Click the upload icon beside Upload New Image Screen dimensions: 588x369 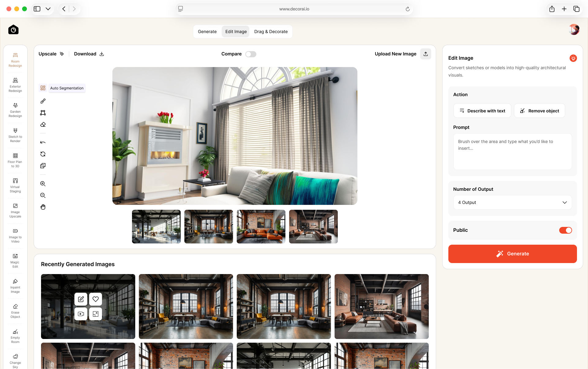click(426, 54)
